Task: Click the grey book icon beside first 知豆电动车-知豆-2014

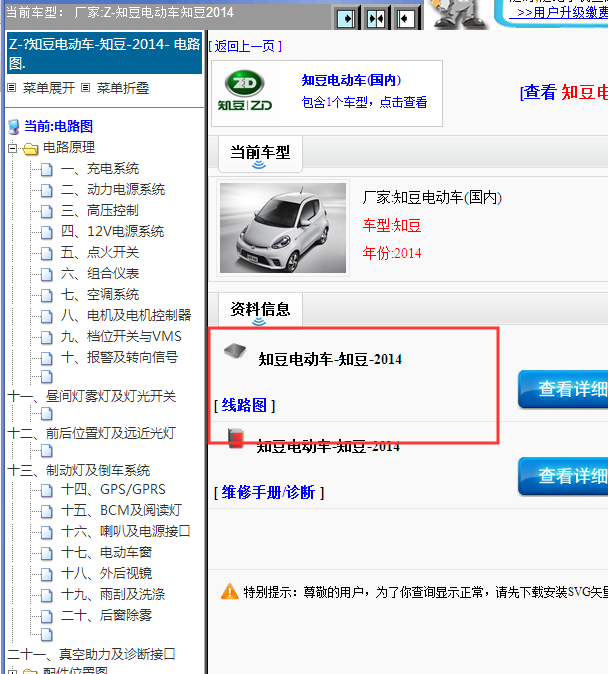Action: [235, 351]
